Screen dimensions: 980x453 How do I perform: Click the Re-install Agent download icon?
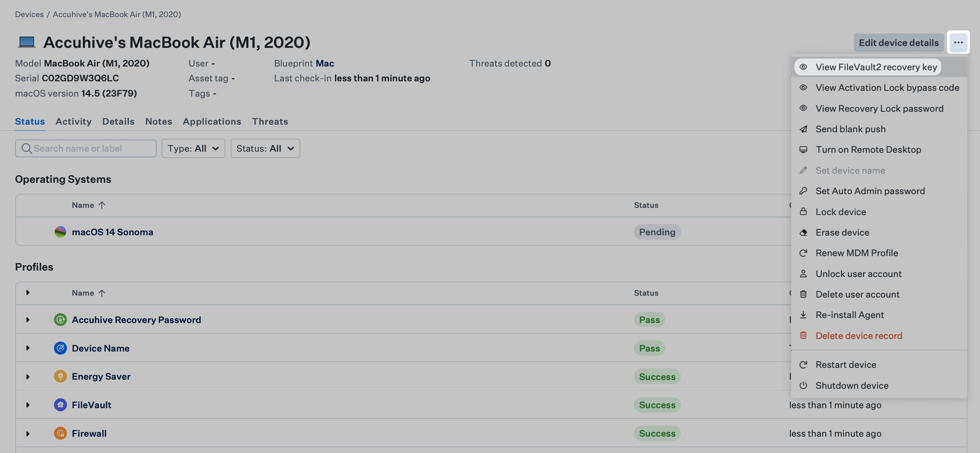point(803,315)
